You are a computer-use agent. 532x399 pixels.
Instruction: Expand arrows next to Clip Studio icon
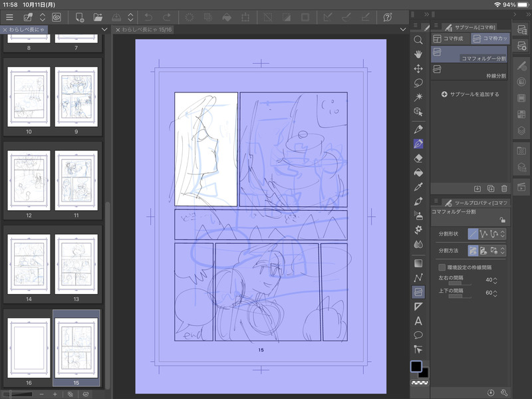(x=43, y=17)
